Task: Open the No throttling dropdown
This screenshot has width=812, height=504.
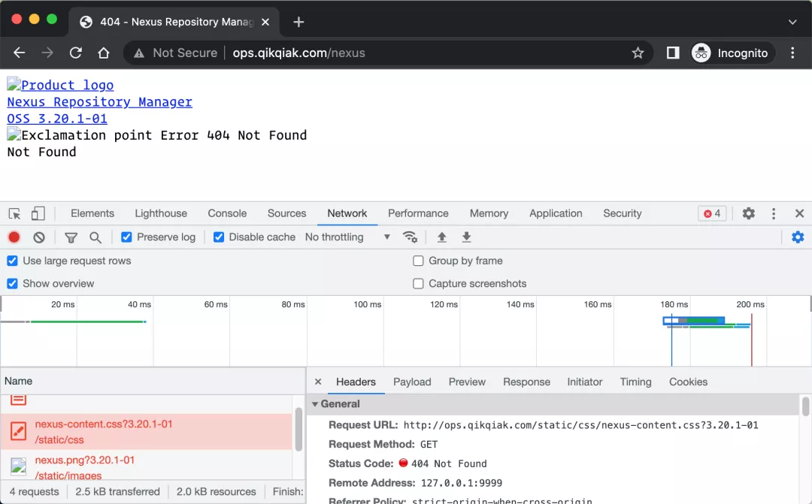Action: click(347, 237)
